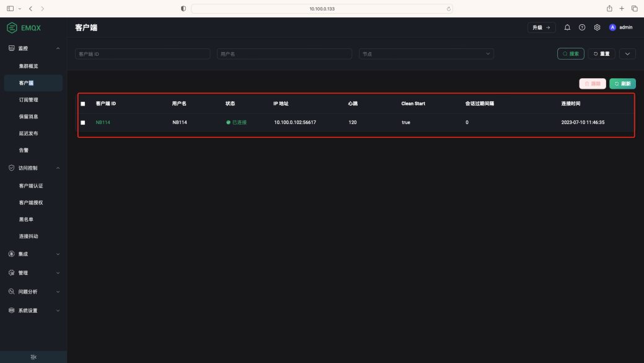Expand the 系统设置 sidebar section
This screenshot has width=644, height=363.
33,310
